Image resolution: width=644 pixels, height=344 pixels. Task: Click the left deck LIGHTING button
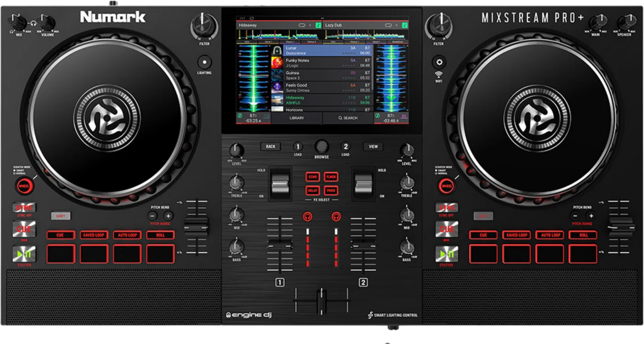204,62
